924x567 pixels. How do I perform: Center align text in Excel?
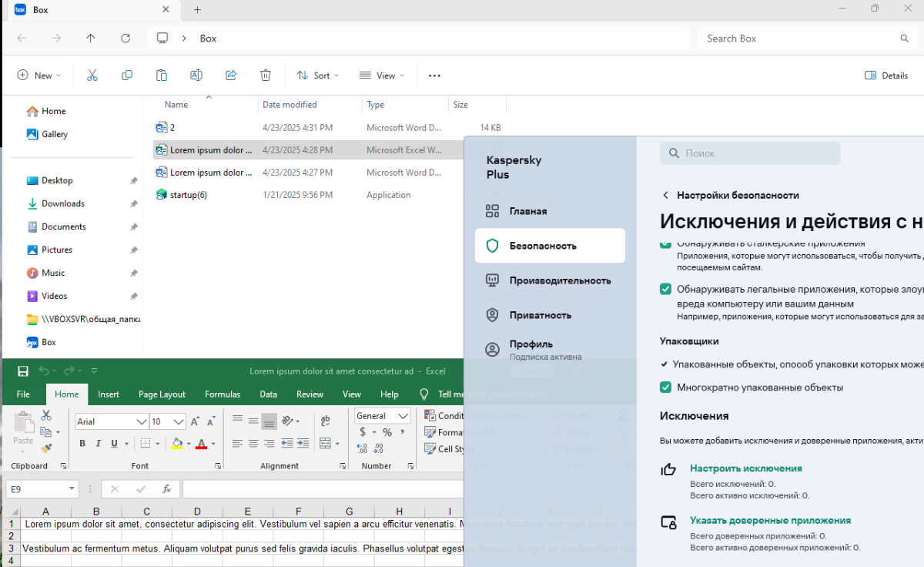[x=253, y=444]
